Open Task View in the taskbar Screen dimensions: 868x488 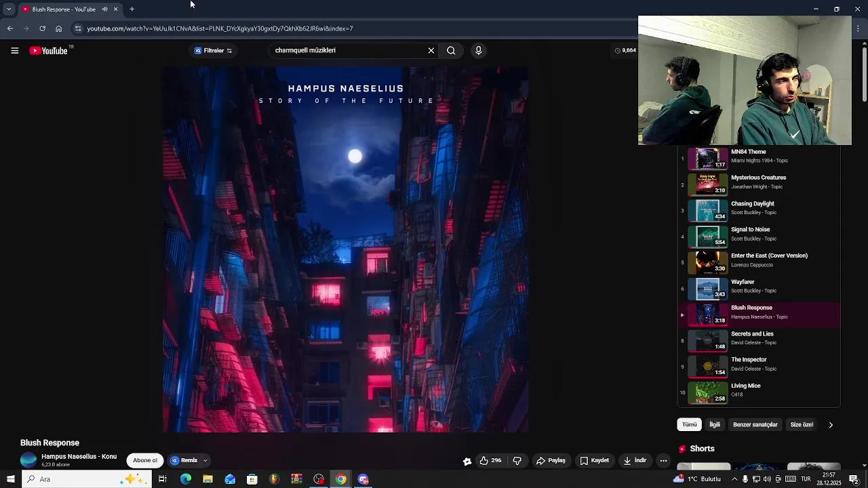pos(163,479)
